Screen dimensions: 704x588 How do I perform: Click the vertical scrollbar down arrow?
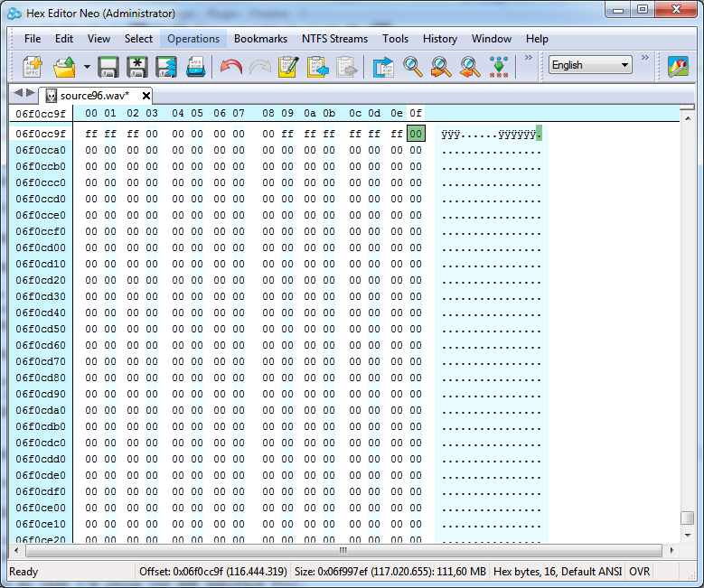coord(688,535)
